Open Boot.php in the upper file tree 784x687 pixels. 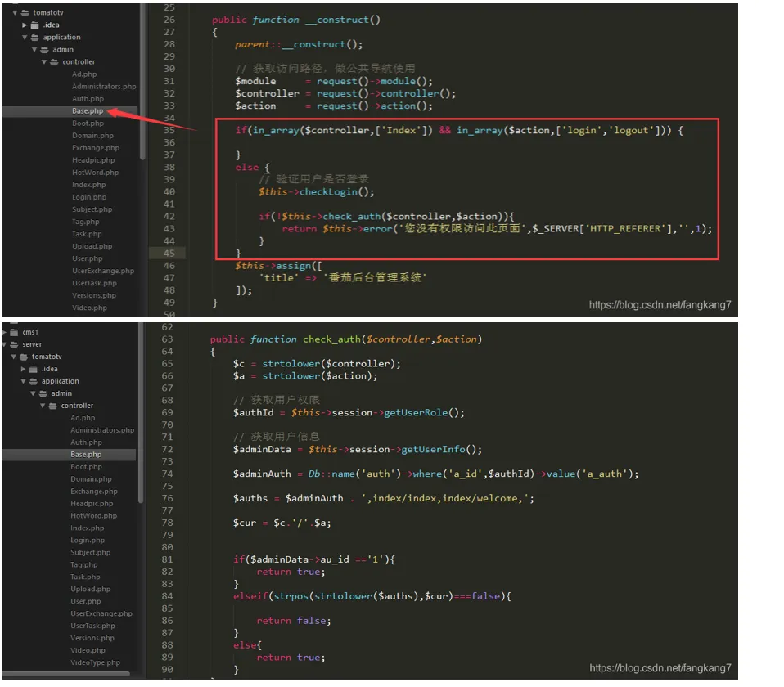click(x=88, y=123)
